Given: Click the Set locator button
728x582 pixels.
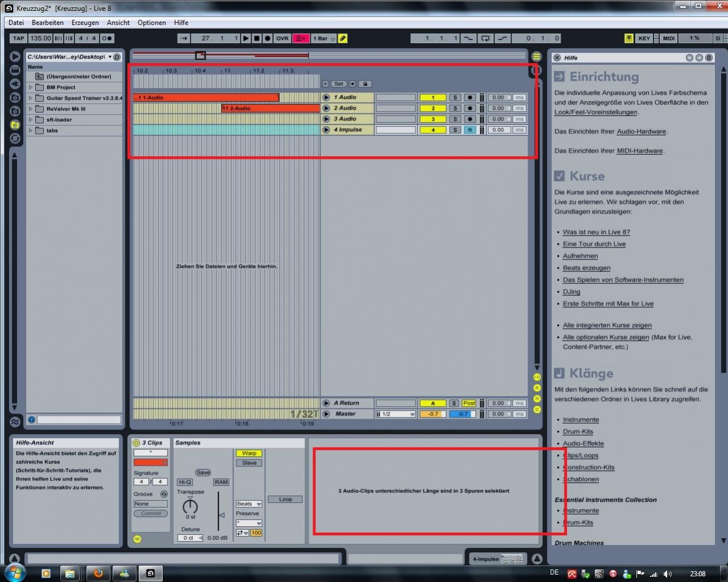Looking at the screenshot, I should (x=339, y=84).
